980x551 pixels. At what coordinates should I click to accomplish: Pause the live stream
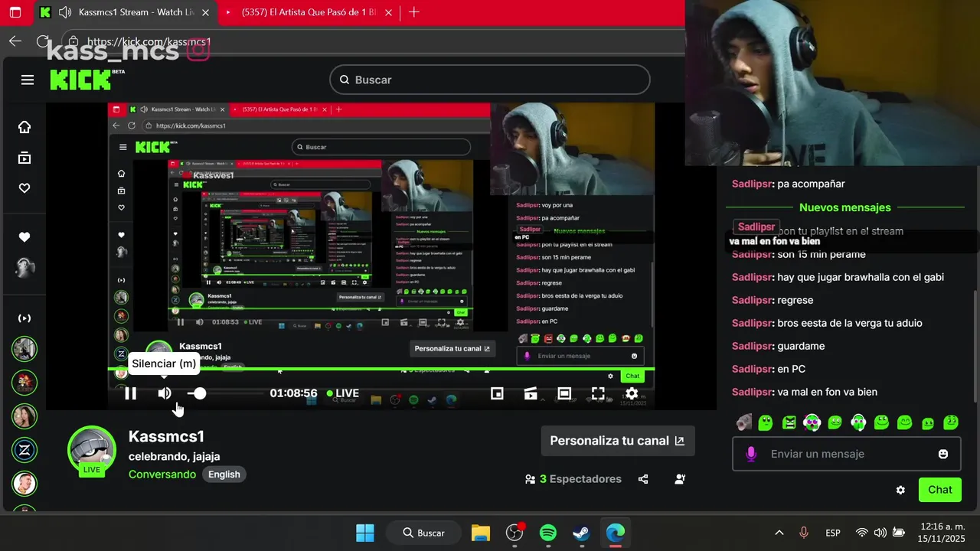131,393
